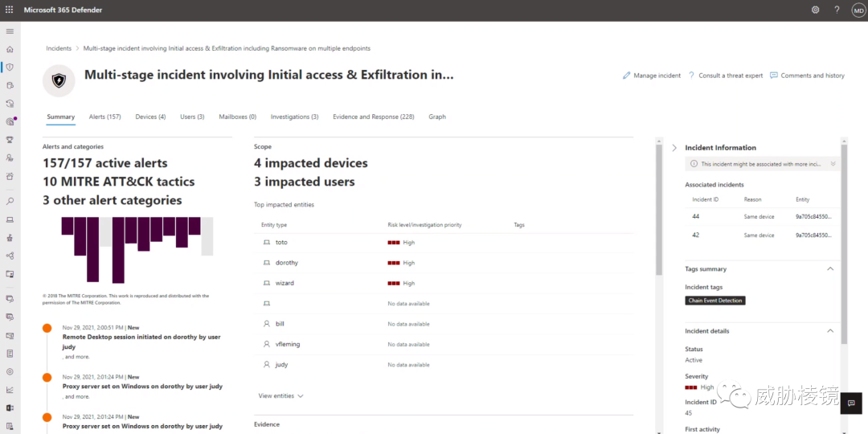Image resolution: width=868 pixels, height=434 pixels.
Task: Open Reports chart icon in sidebar
Action: [10, 390]
